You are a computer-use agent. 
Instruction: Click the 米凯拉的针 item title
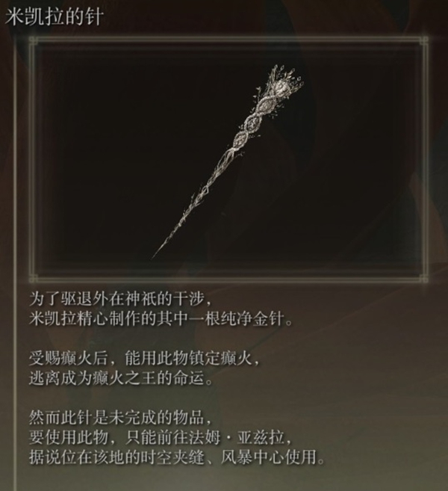coord(54,17)
